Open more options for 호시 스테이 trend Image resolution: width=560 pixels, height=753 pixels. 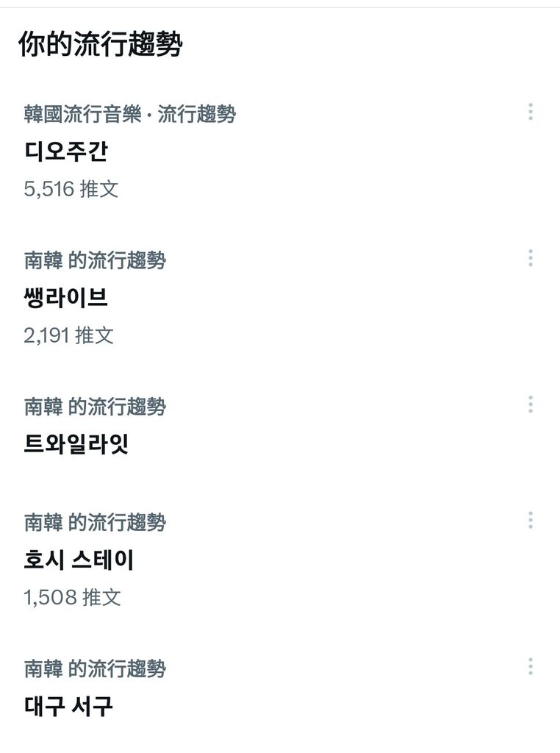[531, 520]
